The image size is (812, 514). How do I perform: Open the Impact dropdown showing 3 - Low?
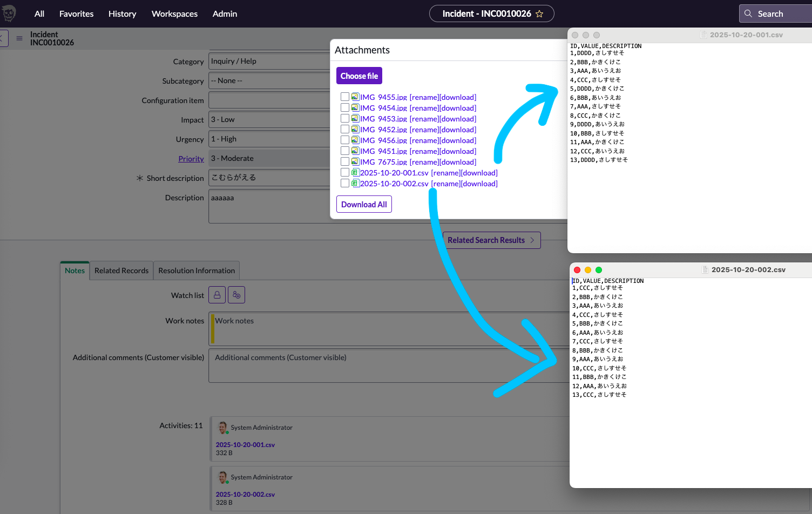click(269, 119)
